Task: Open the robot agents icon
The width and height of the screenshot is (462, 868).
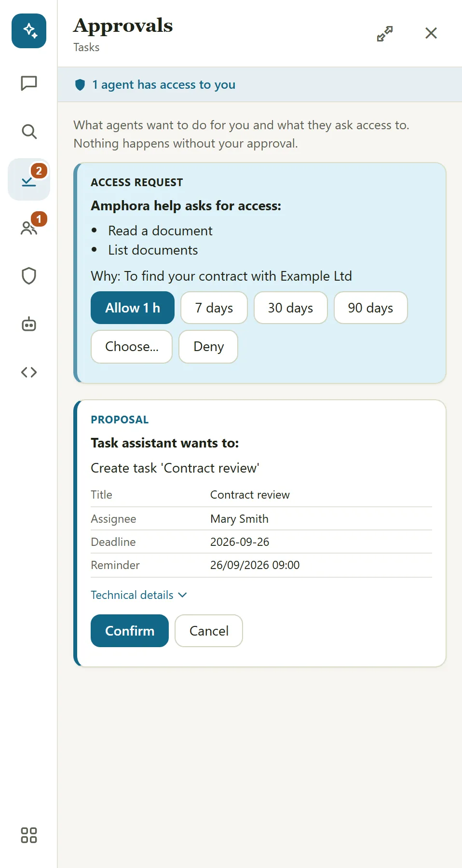Action: [x=29, y=324]
